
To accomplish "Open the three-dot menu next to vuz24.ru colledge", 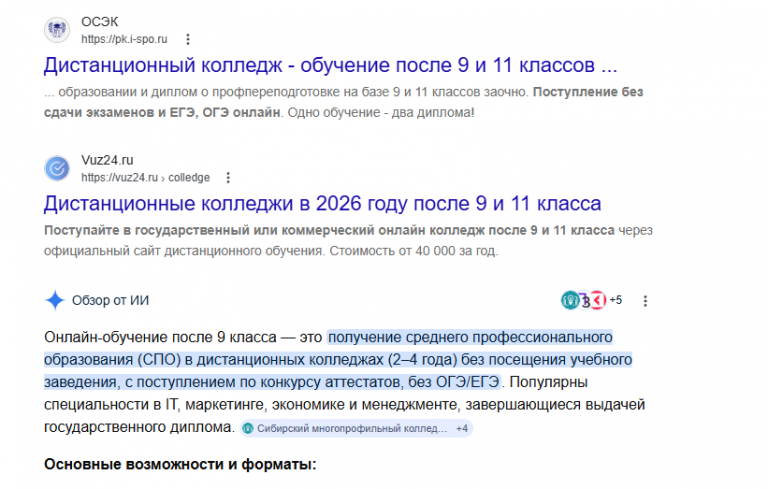I will click(228, 177).
